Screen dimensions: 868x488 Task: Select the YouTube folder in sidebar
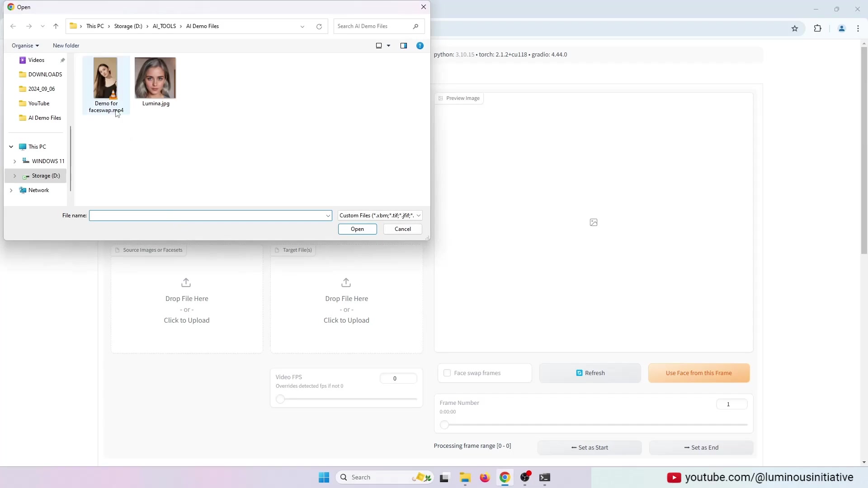tap(39, 103)
